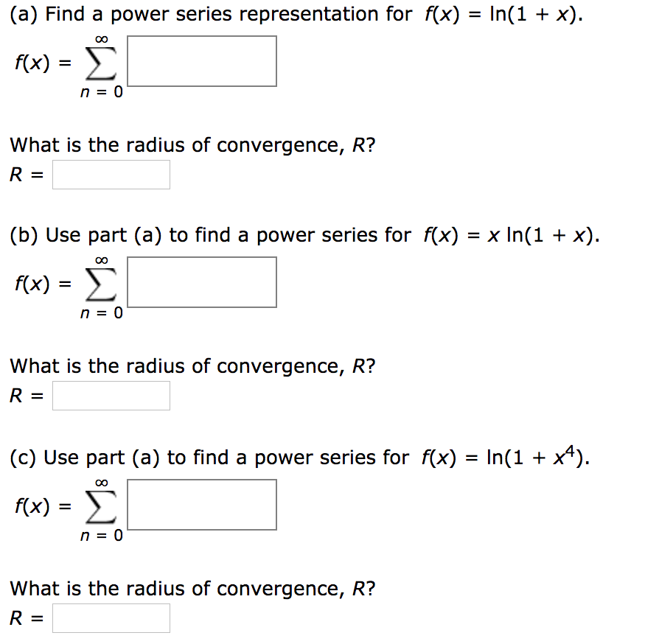Image resolution: width=659 pixels, height=644 pixels.
Task: Click the answer box for part (c) series
Action: click(201, 505)
